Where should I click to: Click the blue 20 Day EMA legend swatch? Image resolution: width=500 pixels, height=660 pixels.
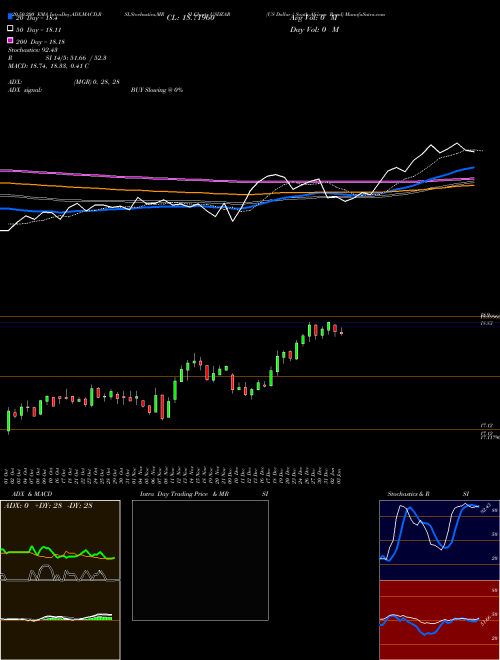pos(10,17)
